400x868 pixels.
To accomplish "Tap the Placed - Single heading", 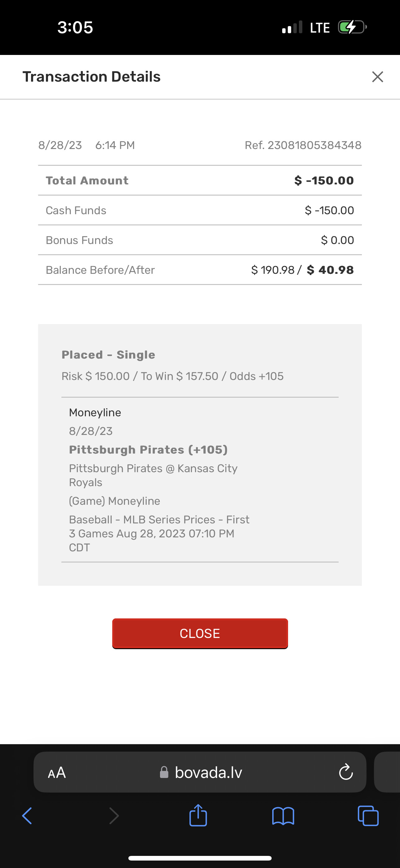I will [109, 355].
